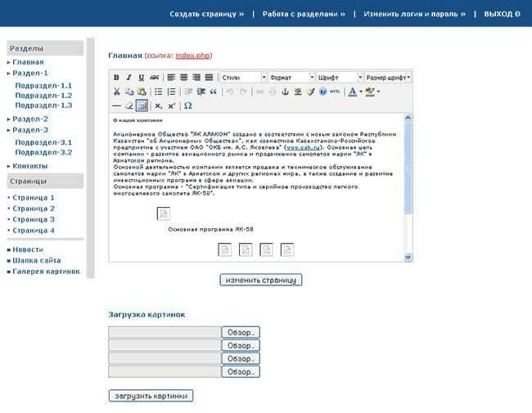532x413 pixels.
Task: Justify text fully
Action: [x=209, y=78]
